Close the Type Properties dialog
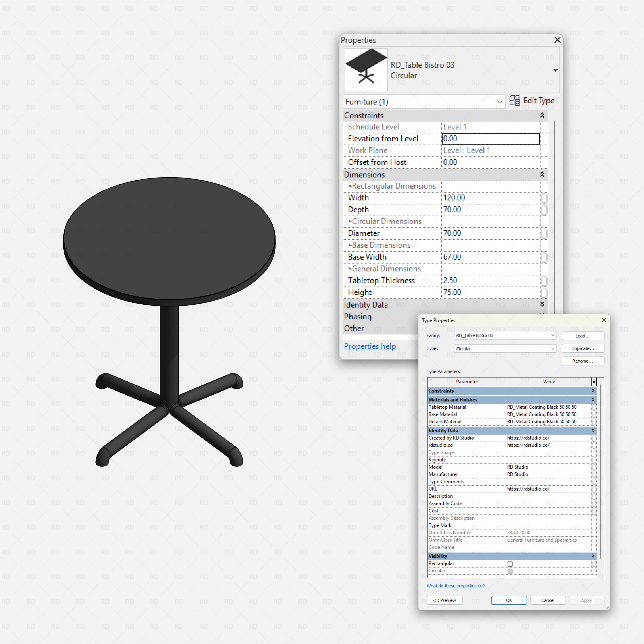 pyautogui.click(x=604, y=320)
